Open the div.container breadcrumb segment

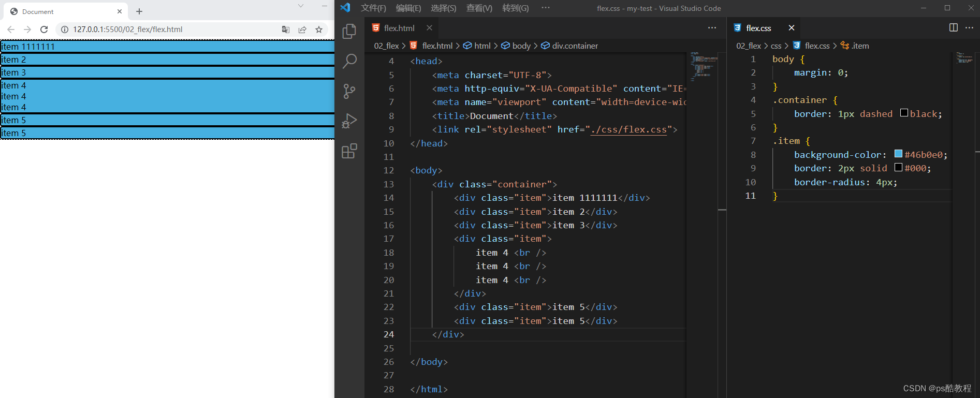tap(575, 46)
